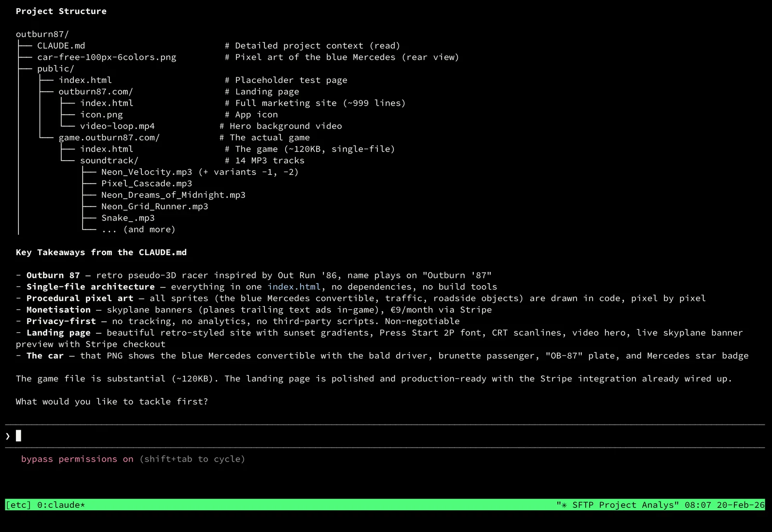The image size is (772, 532).
Task: Click the 'Project Structure' heading
Action: click(61, 11)
